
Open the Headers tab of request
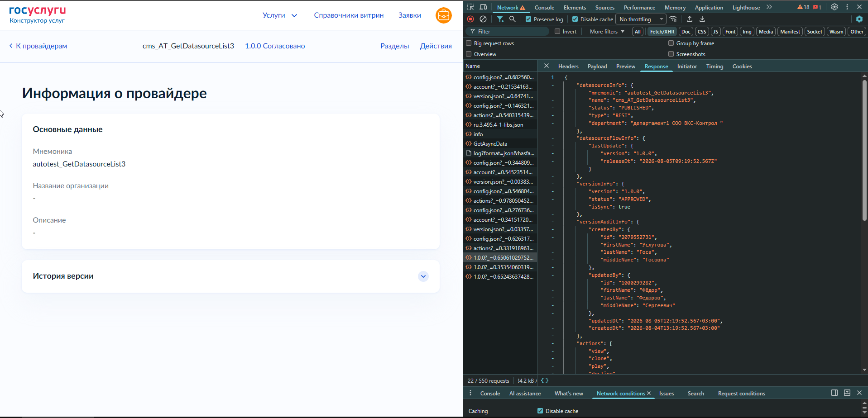coord(568,66)
